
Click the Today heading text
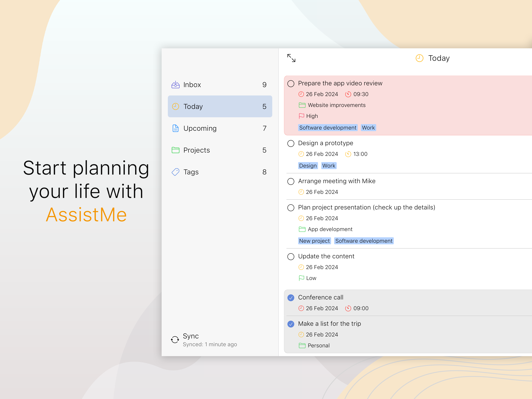(439, 58)
